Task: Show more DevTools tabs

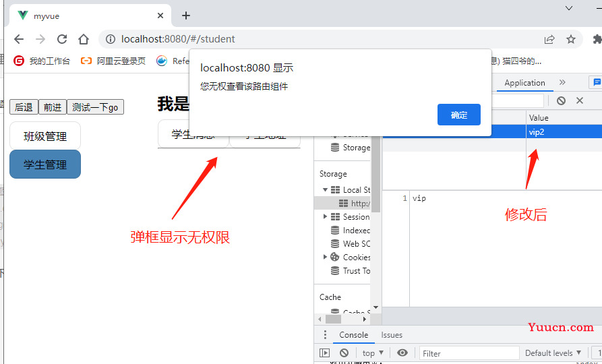Action: pyautogui.click(x=562, y=82)
